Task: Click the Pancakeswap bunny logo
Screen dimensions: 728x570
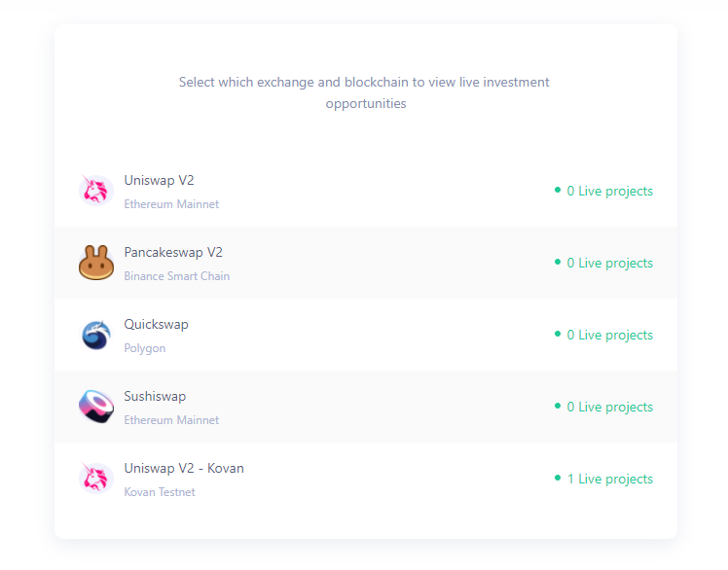Action: (96, 263)
